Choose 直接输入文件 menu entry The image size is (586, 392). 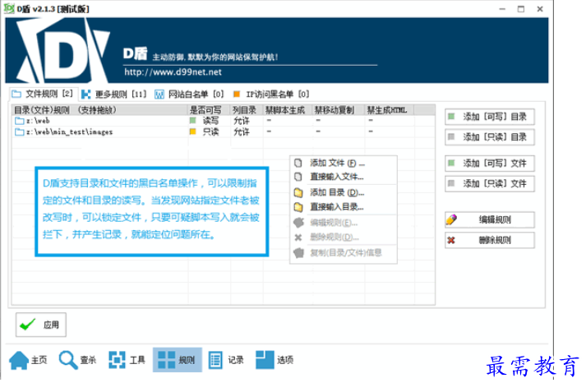point(343,177)
